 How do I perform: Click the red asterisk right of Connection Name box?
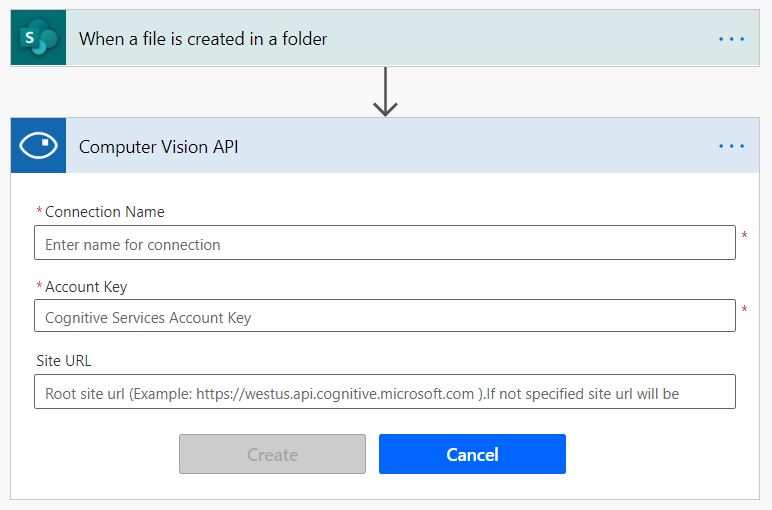tap(744, 237)
